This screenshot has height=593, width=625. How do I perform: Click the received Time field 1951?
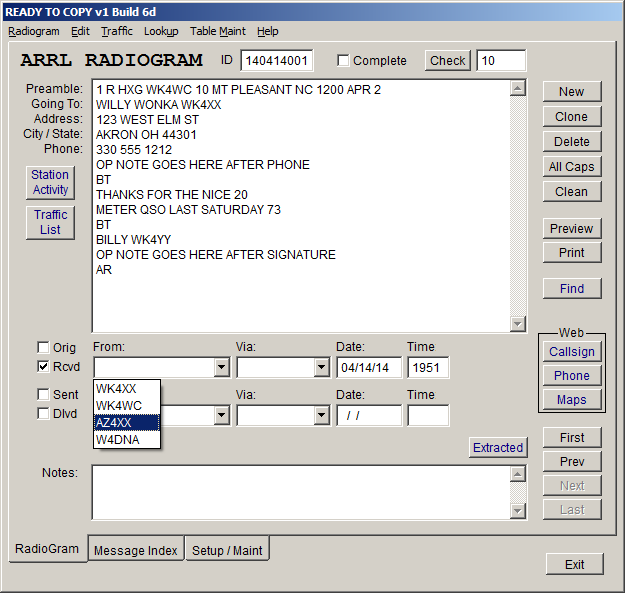point(428,367)
